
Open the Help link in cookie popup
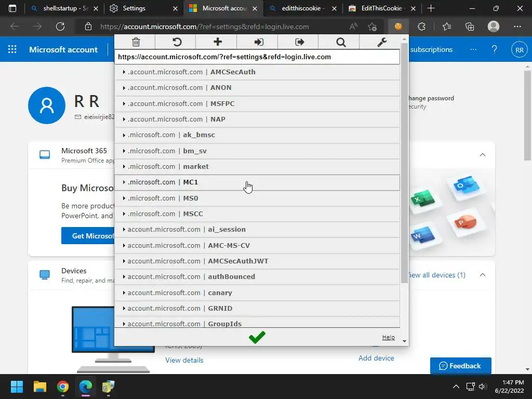388,337
